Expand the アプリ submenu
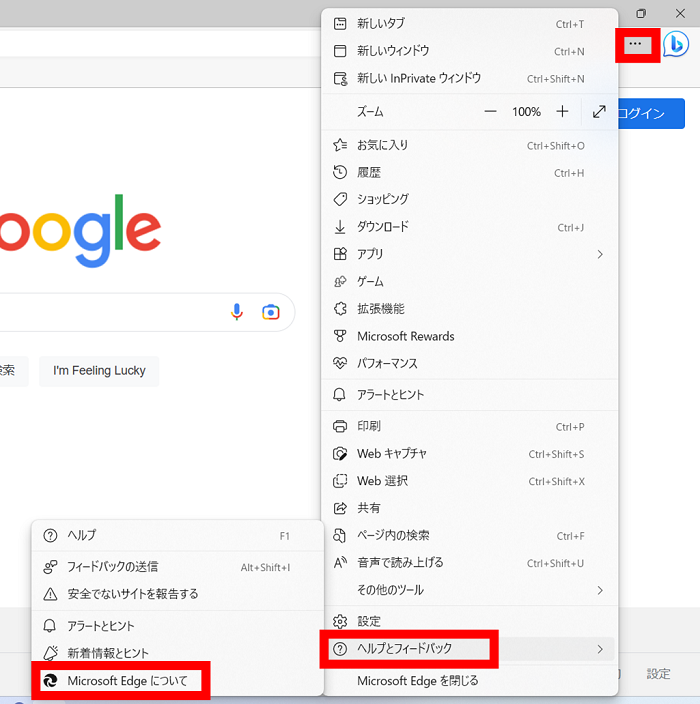Screen dimensions: 700x704 tap(470, 254)
